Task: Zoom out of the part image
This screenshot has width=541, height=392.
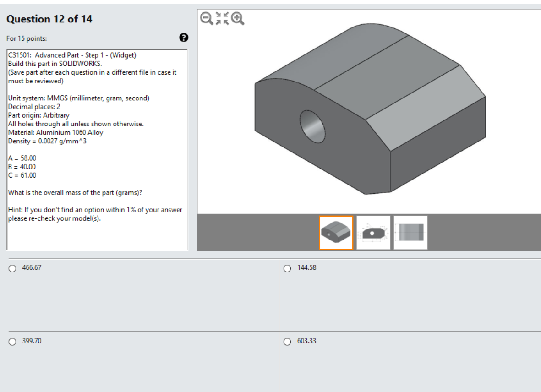Action: 206,18
